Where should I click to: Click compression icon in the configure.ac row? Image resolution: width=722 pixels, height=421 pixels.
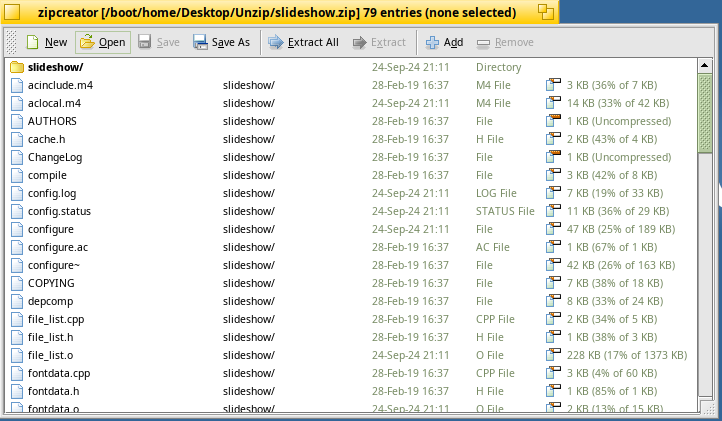coord(553,247)
